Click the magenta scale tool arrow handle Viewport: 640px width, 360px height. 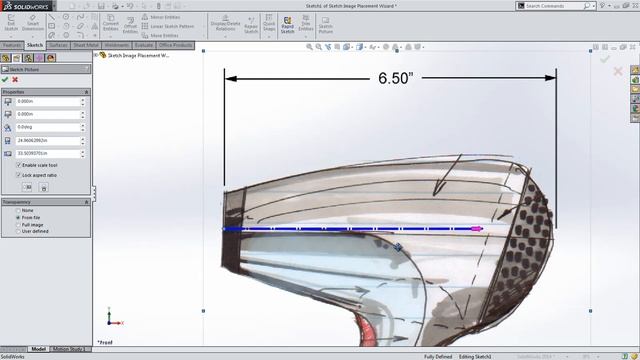(x=477, y=229)
